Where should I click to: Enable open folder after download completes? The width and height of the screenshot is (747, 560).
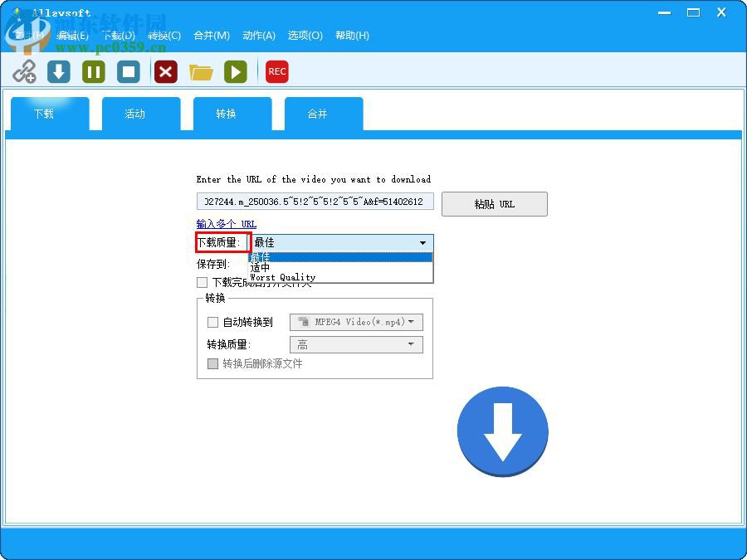[x=202, y=282]
